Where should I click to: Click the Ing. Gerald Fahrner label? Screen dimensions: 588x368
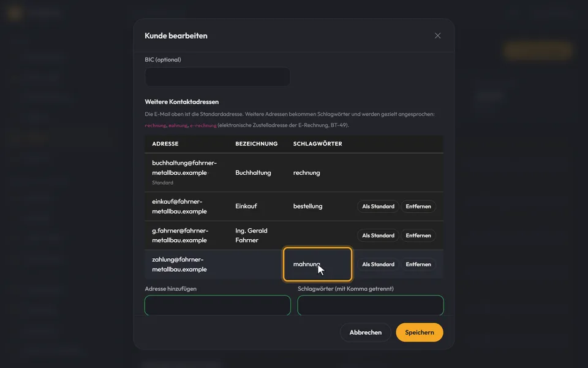[251, 236]
